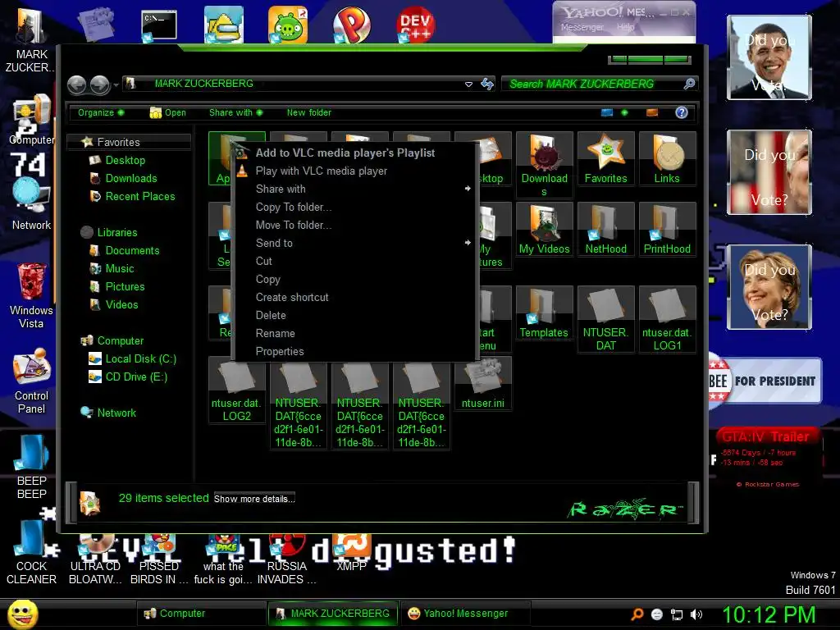Open the Templates folder icon
This screenshot has width=840, height=630.
click(x=545, y=313)
